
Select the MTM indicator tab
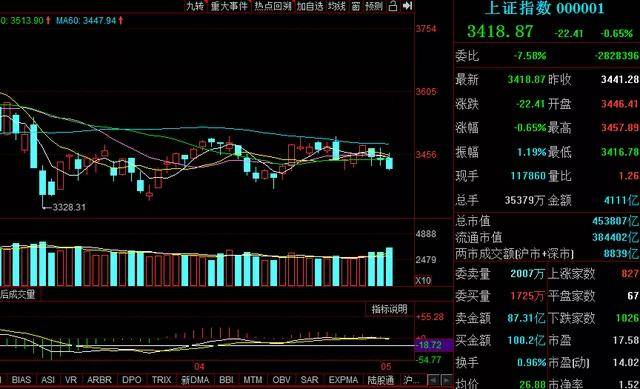coord(253,380)
